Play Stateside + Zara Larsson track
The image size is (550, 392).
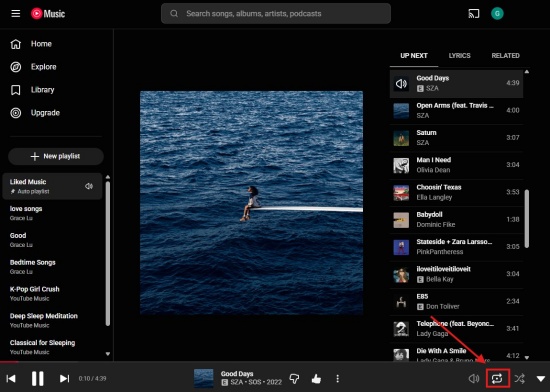pos(456,246)
